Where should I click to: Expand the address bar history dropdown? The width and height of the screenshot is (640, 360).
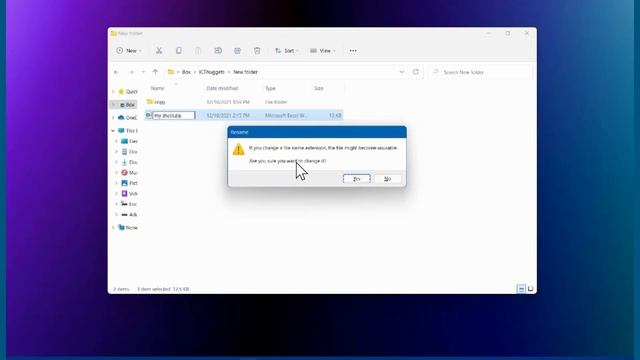point(402,72)
